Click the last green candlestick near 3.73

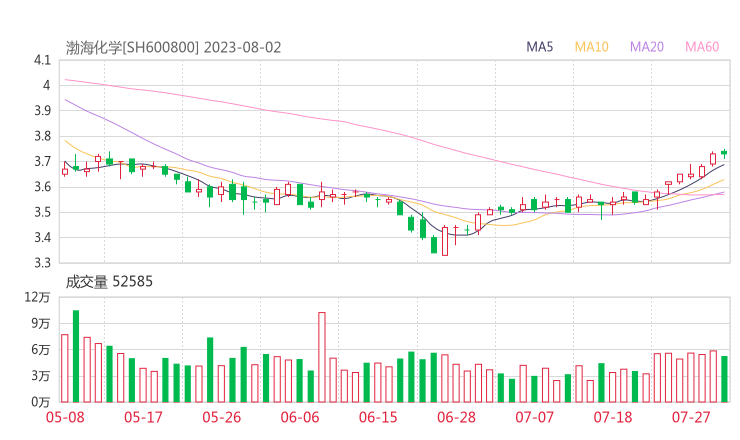click(x=724, y=153)
